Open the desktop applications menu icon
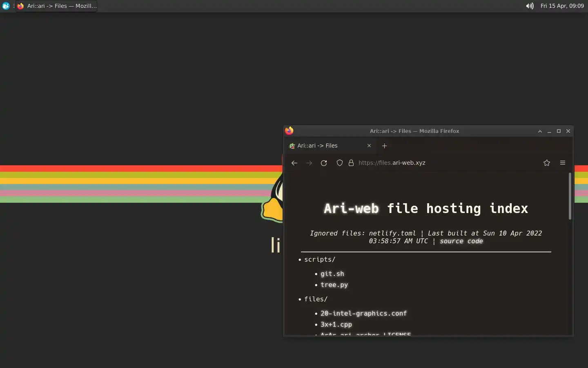Screen dimensions: 588x368 (6, 6)
